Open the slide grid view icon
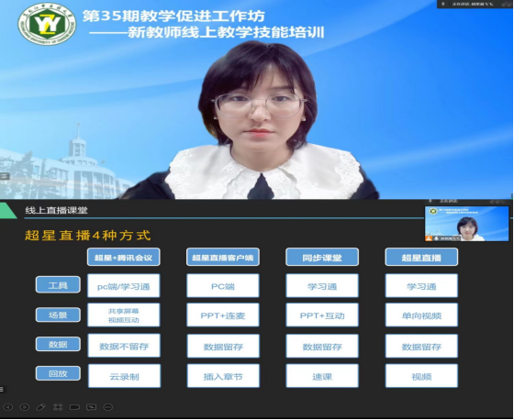The image size is (514, 420). pos(58,407)
